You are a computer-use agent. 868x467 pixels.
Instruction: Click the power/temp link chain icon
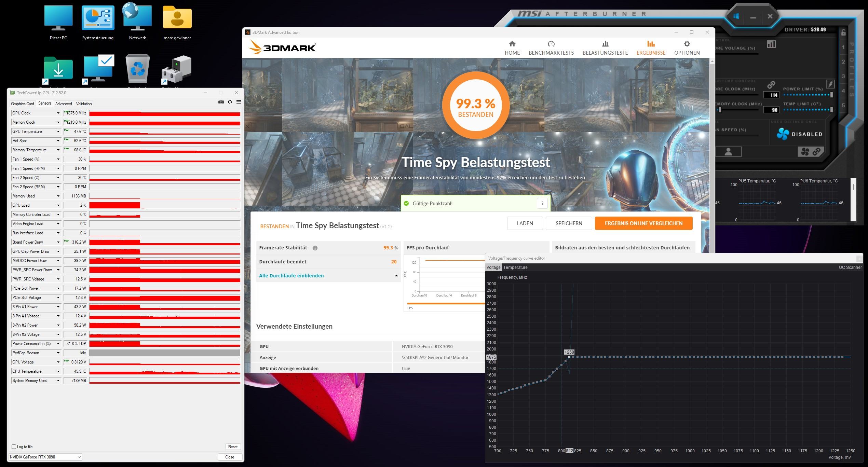[771, 85]
